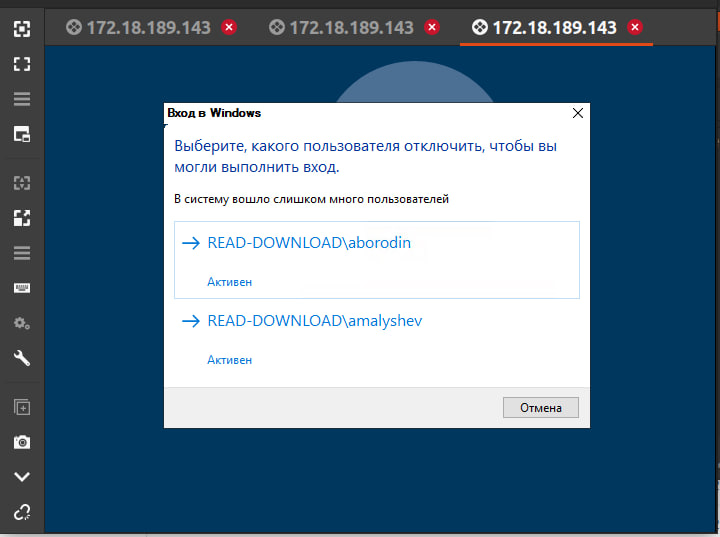Toggle dynamic resolution update icon
The width and height of the screenshot is (720, 537).
click(x=22, y=218)
